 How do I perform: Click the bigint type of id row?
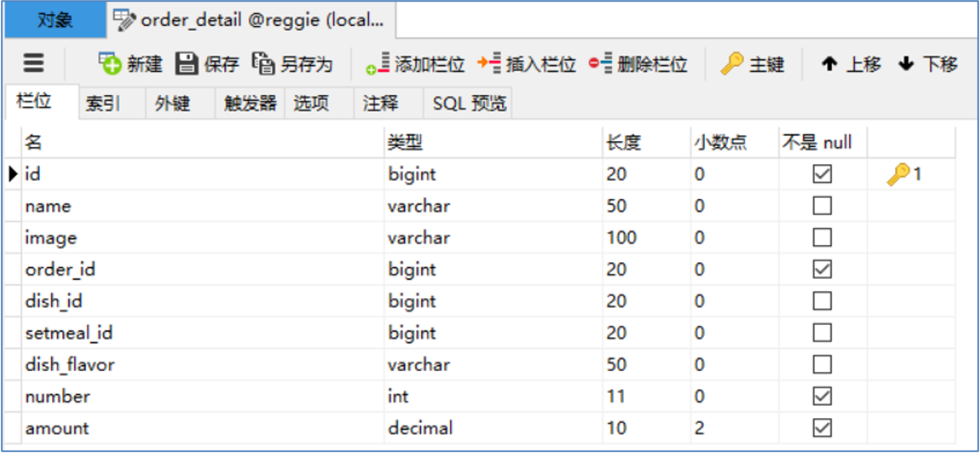click(493, 174)
